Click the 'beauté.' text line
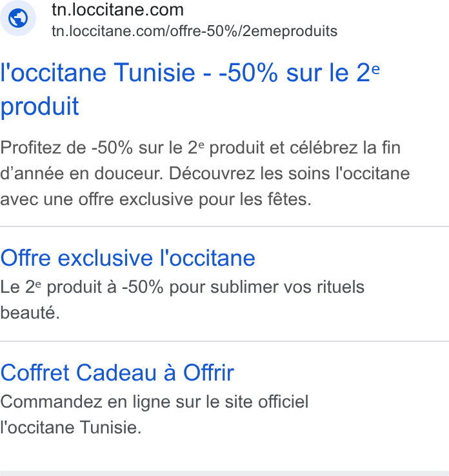449x476 pixels. pos(30,313)
